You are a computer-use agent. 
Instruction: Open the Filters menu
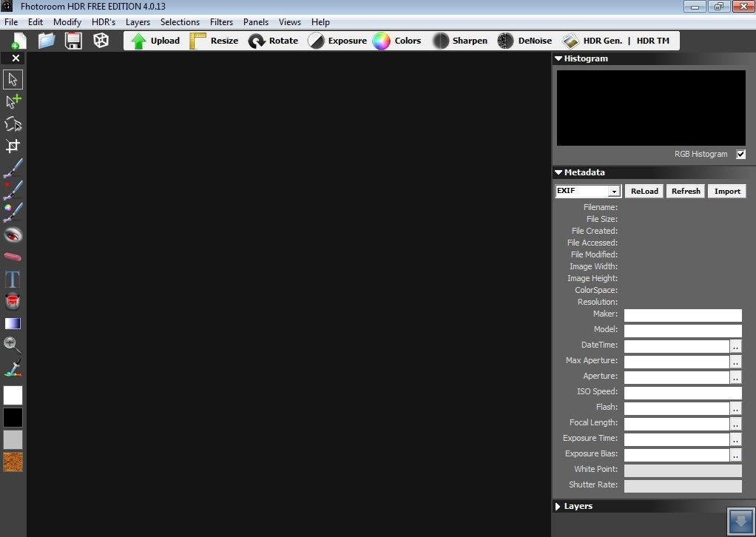point(221,22)
